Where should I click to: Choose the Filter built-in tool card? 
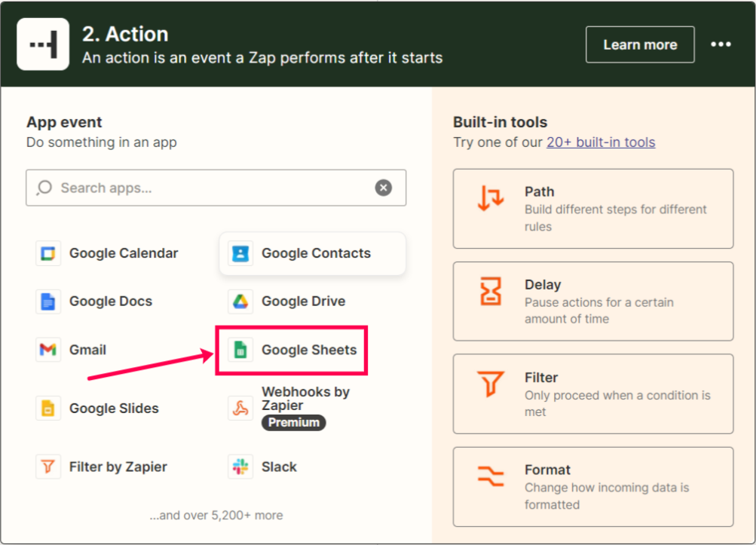coord(593,394)
